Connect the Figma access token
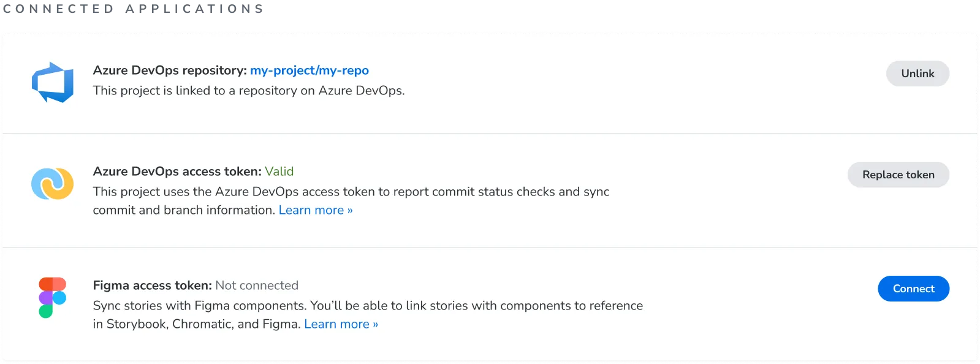Viewport: 980px width, 364px height. pos(913,289)
